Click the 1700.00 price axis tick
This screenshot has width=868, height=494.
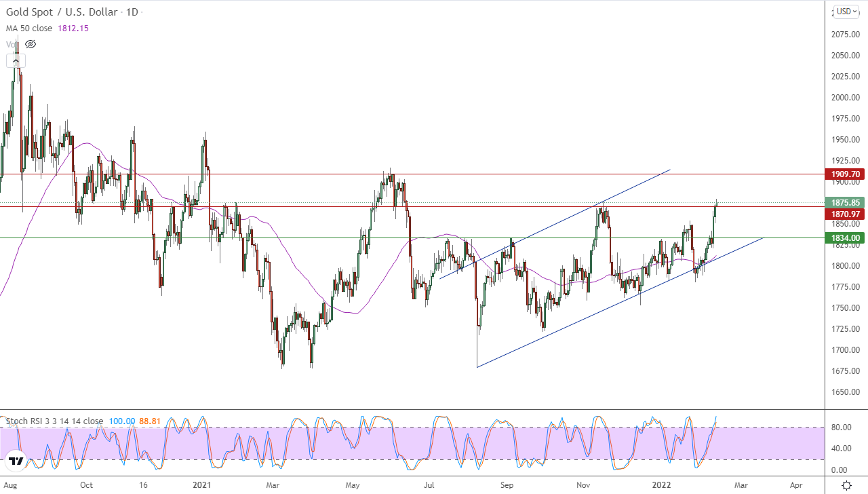[x=845, y=350]
